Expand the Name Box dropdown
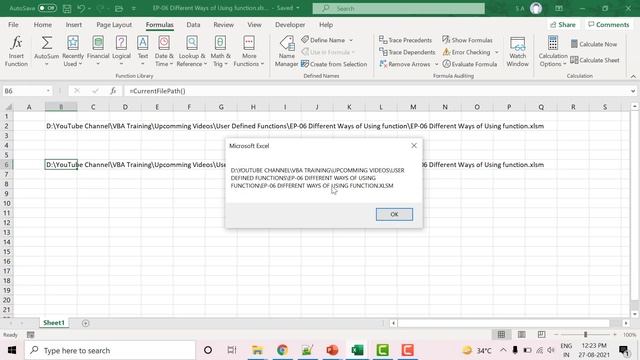Screen dimensions: 640x360 [x=48, y=91]
